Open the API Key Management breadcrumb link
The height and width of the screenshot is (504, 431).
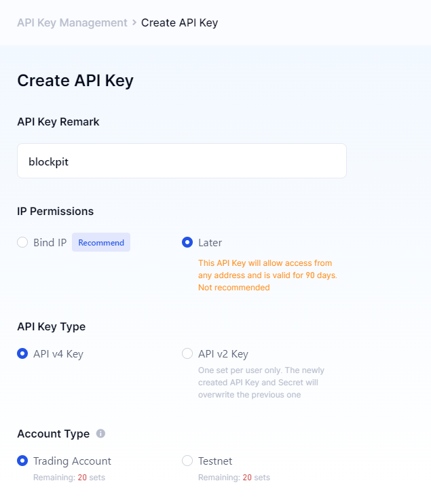[x=72, y=22]
